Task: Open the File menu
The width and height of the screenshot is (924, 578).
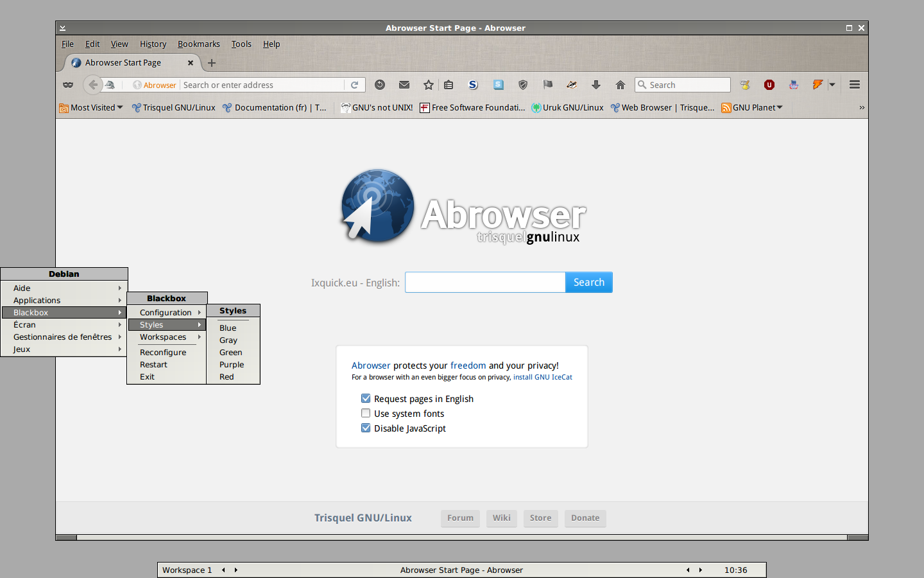Action: click(67, 44)
